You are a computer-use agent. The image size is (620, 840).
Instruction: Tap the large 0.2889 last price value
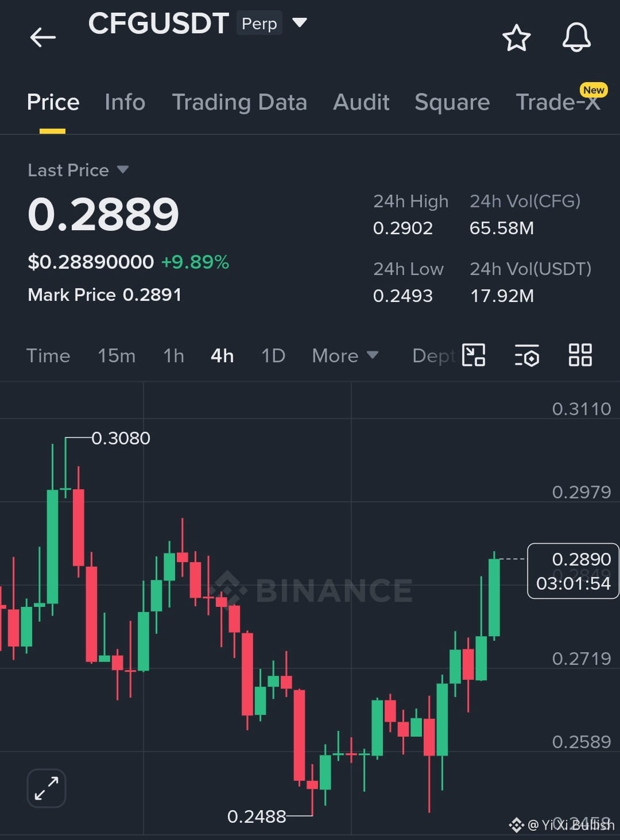[x=103, y=214]
